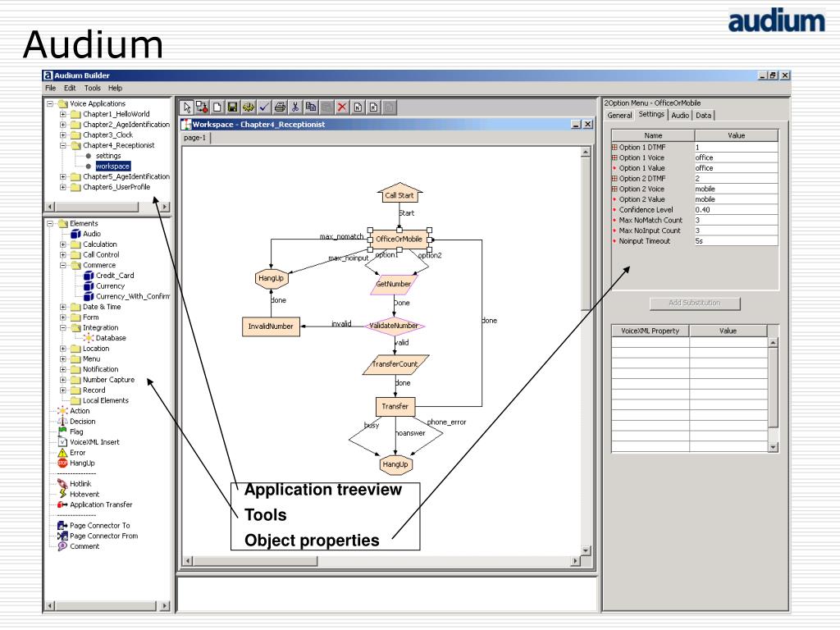Viewport: 840px width, 630px height.
Task: Pick the HangUp stop-sign element in palette
Action: [76, 463]
